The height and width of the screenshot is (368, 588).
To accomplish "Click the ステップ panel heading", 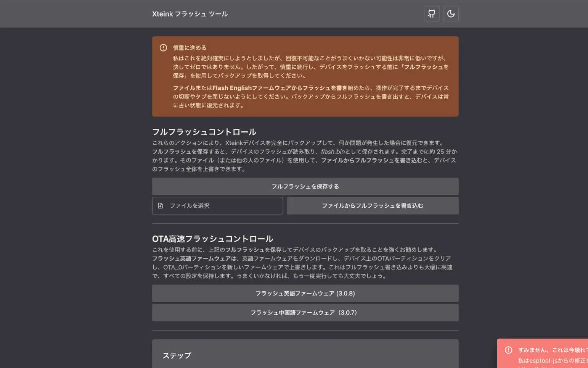I will click(177, 355).
